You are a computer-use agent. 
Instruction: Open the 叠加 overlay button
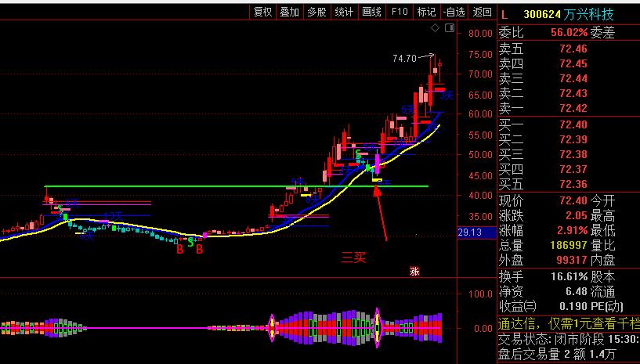(x=289, y=12)
